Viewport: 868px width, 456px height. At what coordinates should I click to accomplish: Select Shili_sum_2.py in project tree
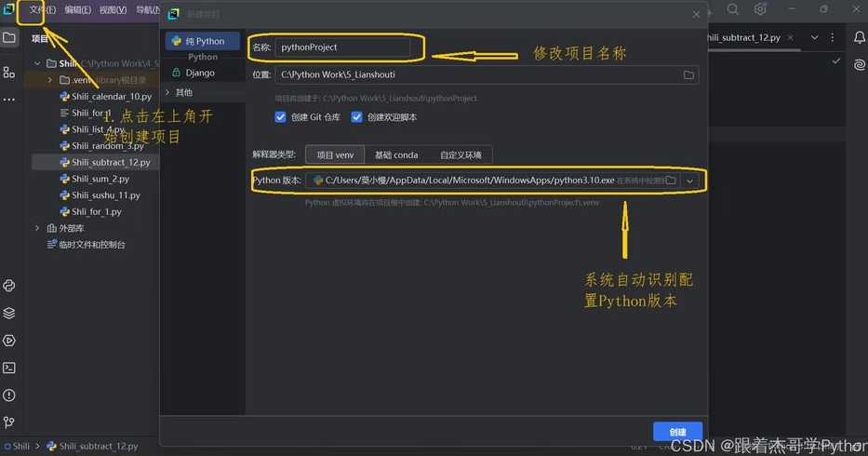(94, 179)
